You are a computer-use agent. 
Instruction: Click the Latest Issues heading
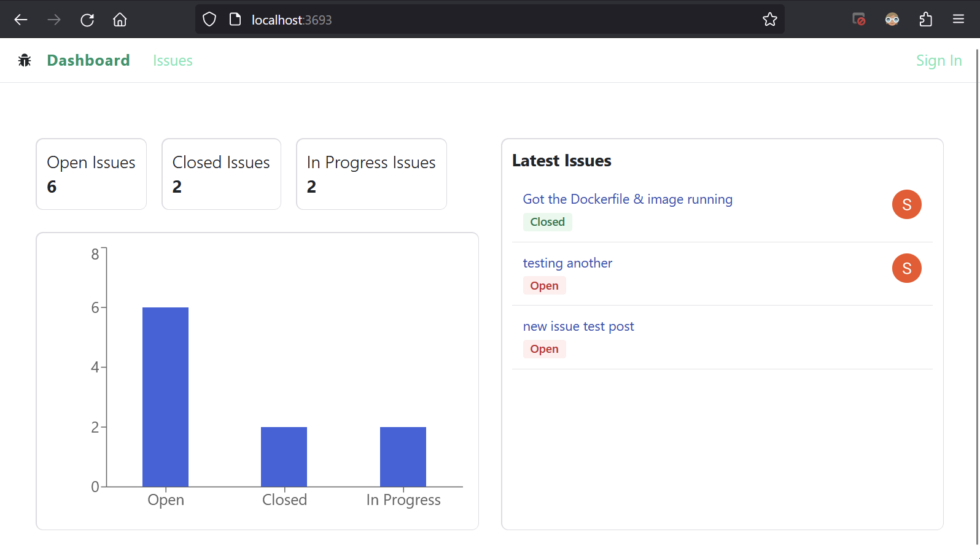[562, 161]
